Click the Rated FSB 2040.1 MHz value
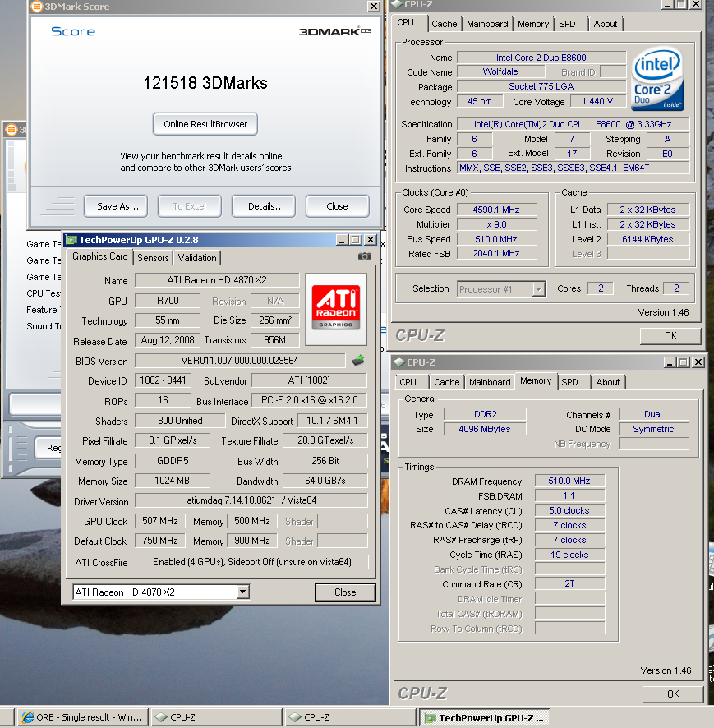 tap(496, 254)
